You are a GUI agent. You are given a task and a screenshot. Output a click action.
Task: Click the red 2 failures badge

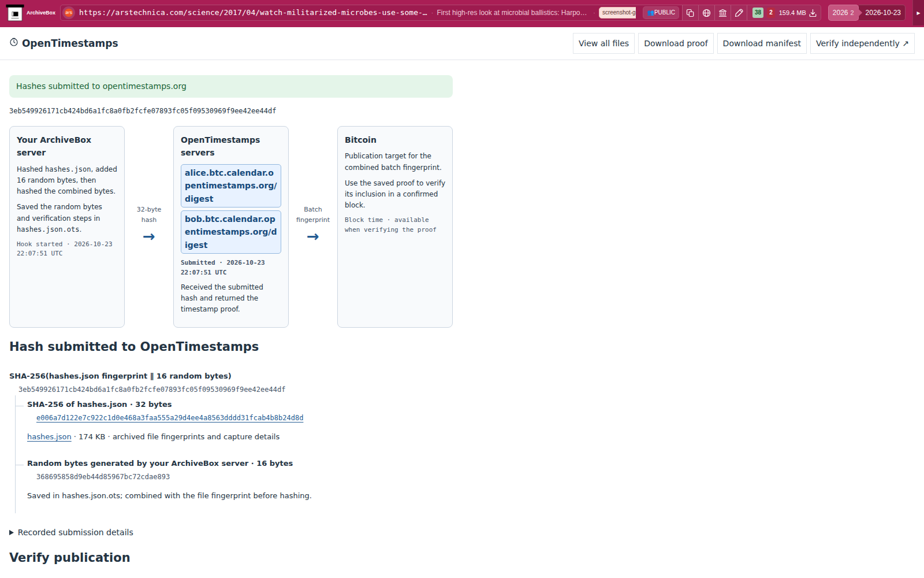click(770, 13)
